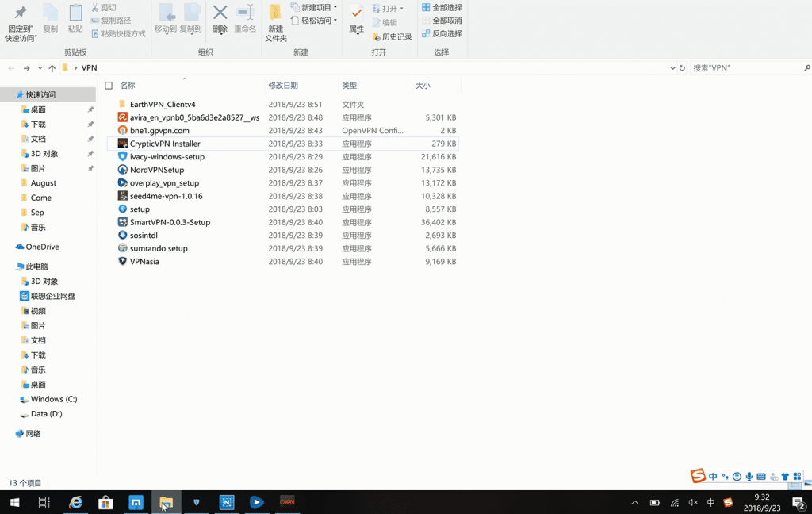The height and width of the screenshot is (514, 812).
Task: Sort files by Size (大小) column
Action: click(423, 86)
